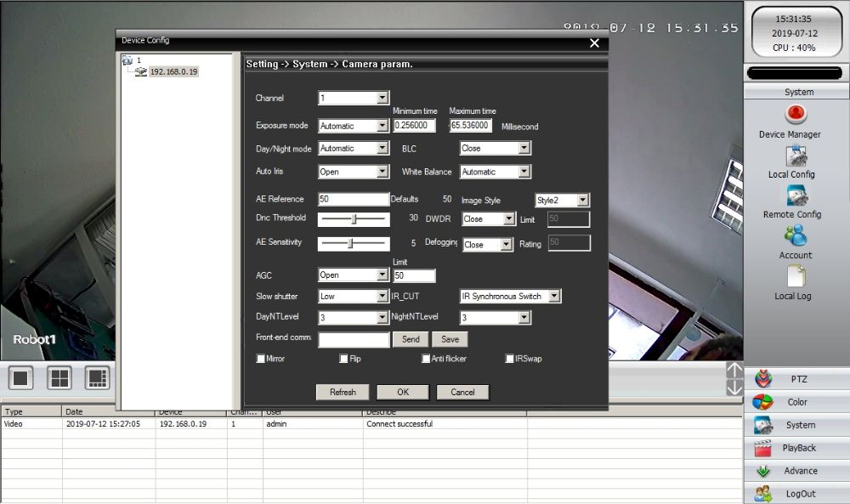This screenshot has width=850, height=504.
Task: Open Local Log icon
Action: coord(796,276)
